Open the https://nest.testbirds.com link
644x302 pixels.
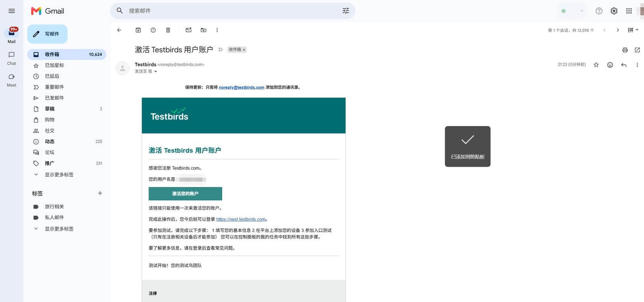click(x=241, y=219)
